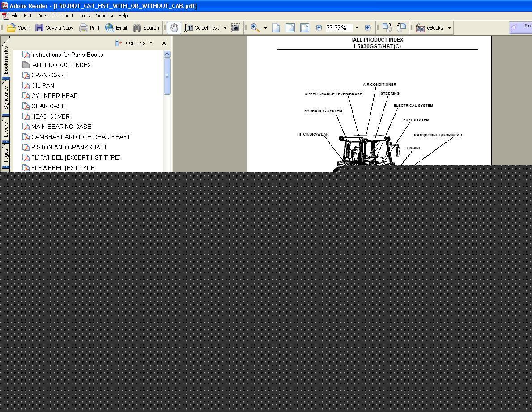The image size is (532, 412).
Task: Open Zoom tool dropdown arrow
Action: click(265, 28)
